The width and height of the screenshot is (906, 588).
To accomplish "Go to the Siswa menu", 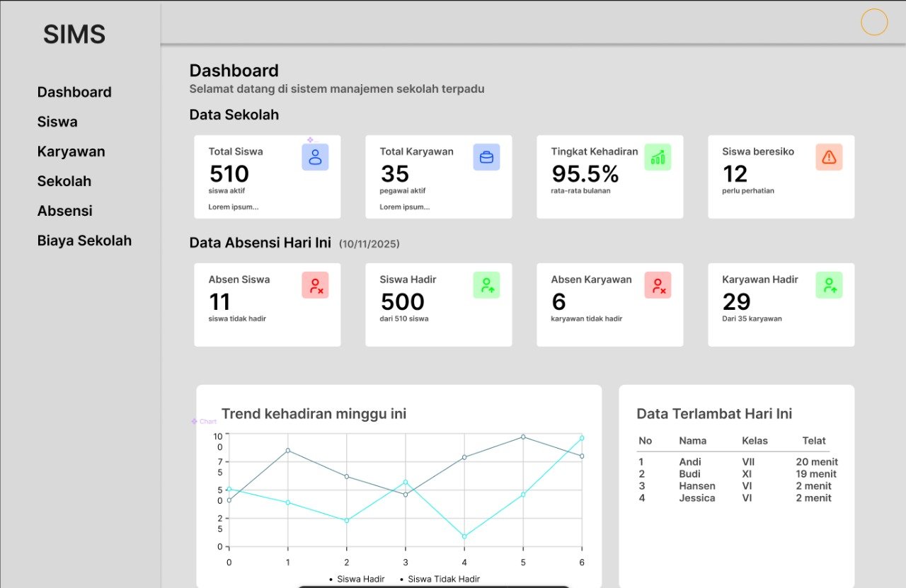I will pos(57,122).
